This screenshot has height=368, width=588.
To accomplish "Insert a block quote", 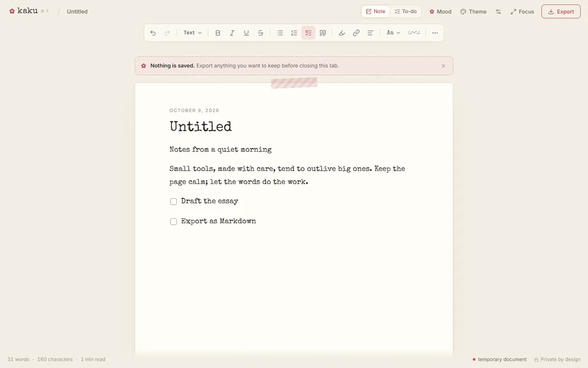I will pyautogui.click(x=322, y=33).
